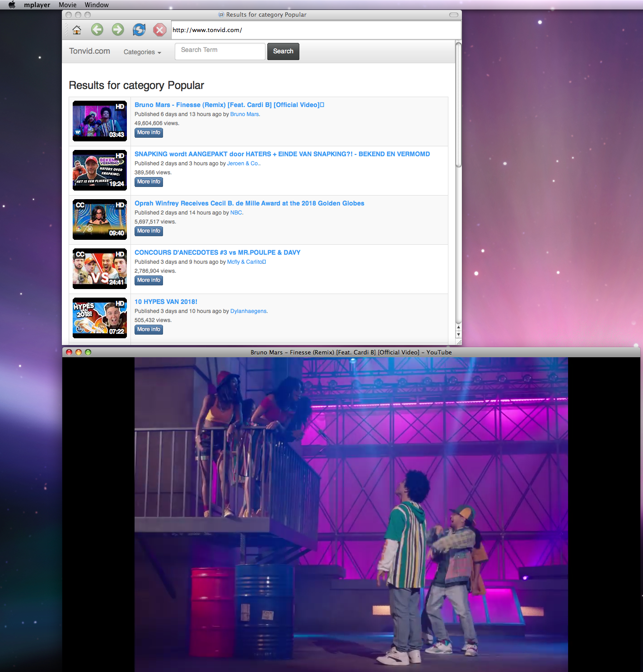Click the mplayer video playback area
Image resolution: width=643 pixels, height=672 pixels.
click(x=351, y=514)
